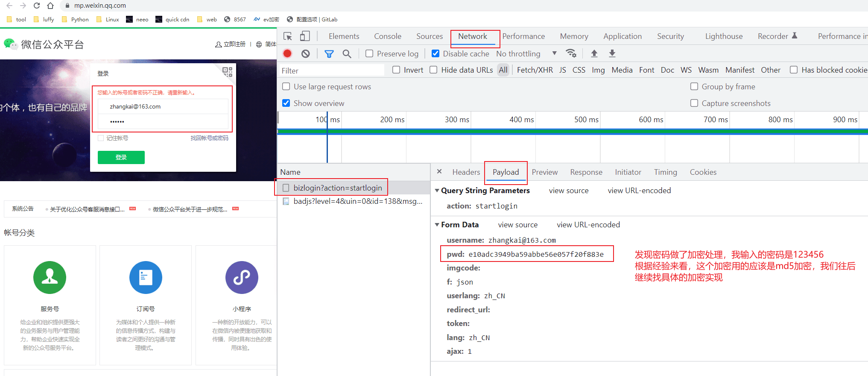The height and width of the screenshot is (376, 868).
Task: Tick the remember account checkbox
Action: [101, 138]
